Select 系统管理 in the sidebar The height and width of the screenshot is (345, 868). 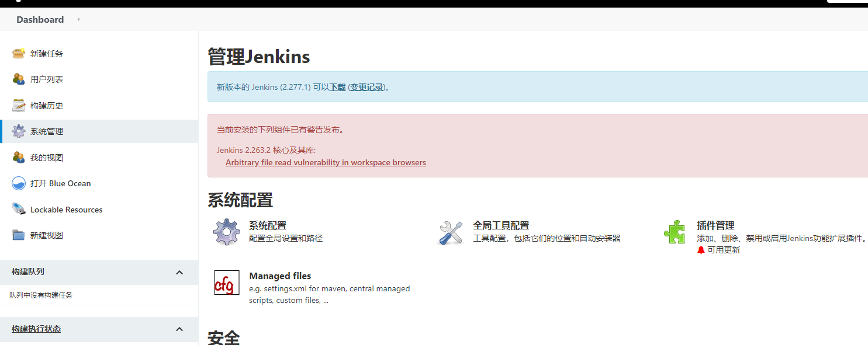point(47,131)
